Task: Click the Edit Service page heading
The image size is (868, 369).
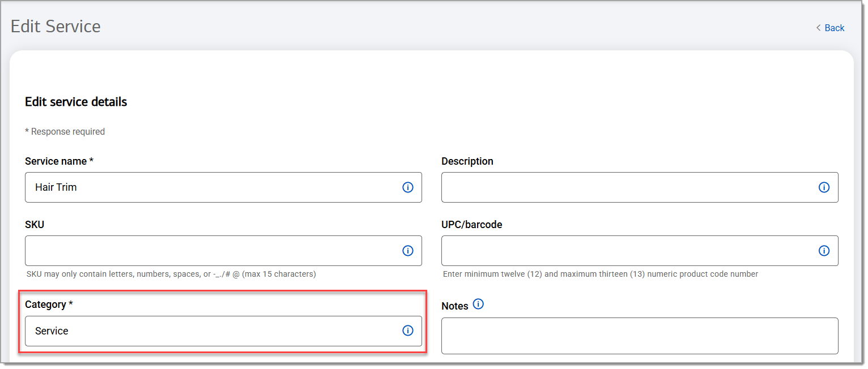Action: [56, 27]
